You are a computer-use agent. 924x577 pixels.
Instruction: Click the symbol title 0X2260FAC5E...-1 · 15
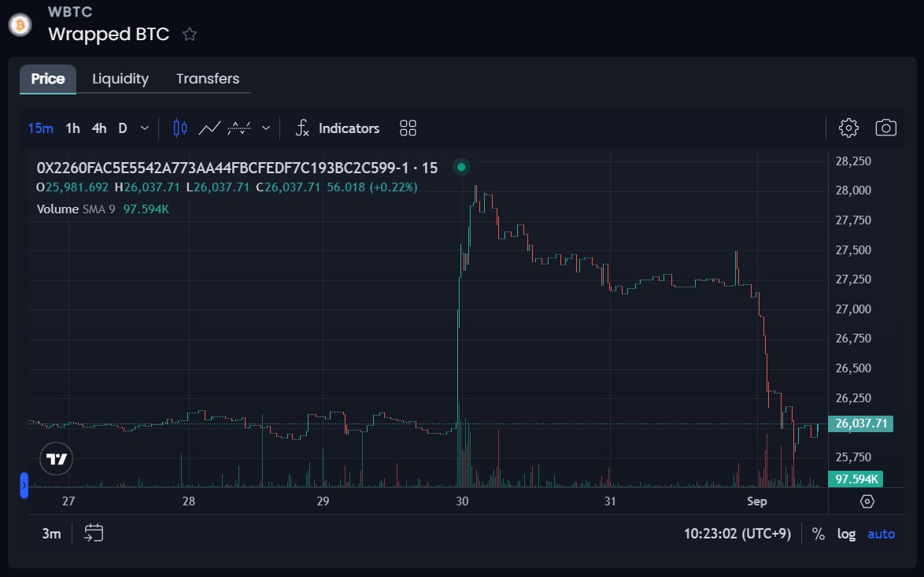coord(237,168)
